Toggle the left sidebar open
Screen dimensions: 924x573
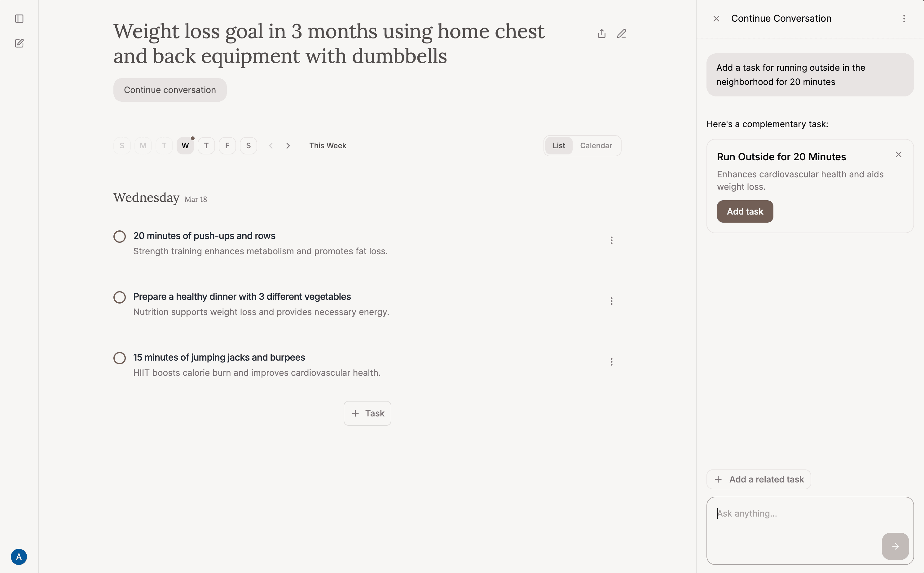19,18
